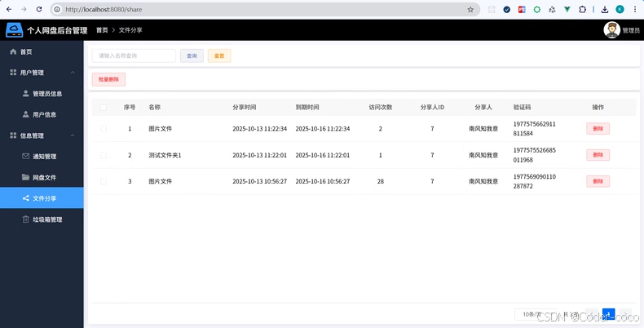Click the Vue devtools extension icon
644x328 pixels.
point(567,9)
